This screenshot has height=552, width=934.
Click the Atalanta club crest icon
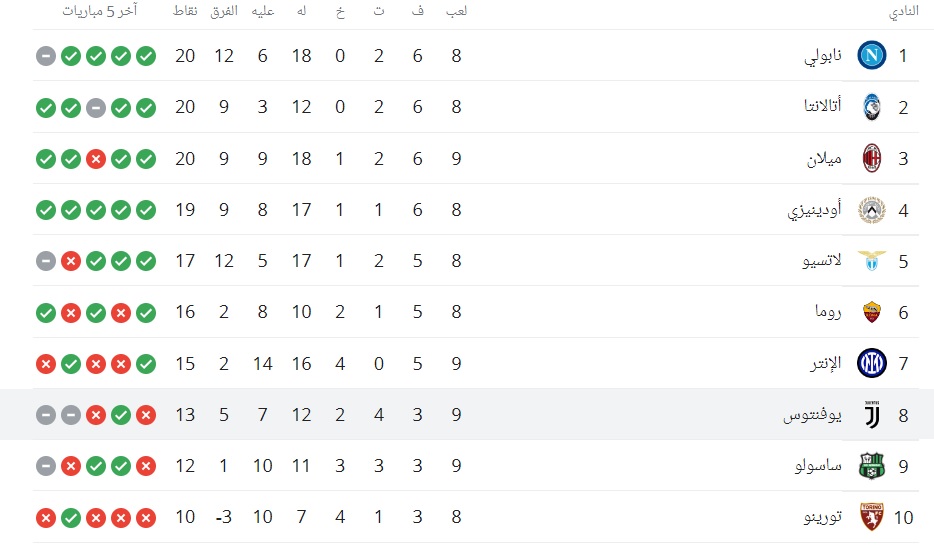(871, 107)
